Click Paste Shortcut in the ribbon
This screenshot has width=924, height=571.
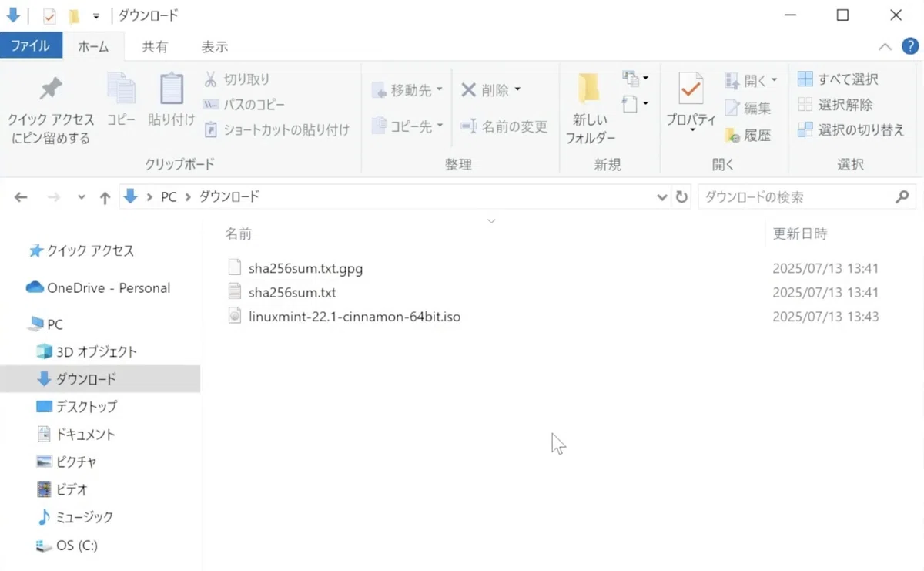pyautogui.click(x=276, y=130)
